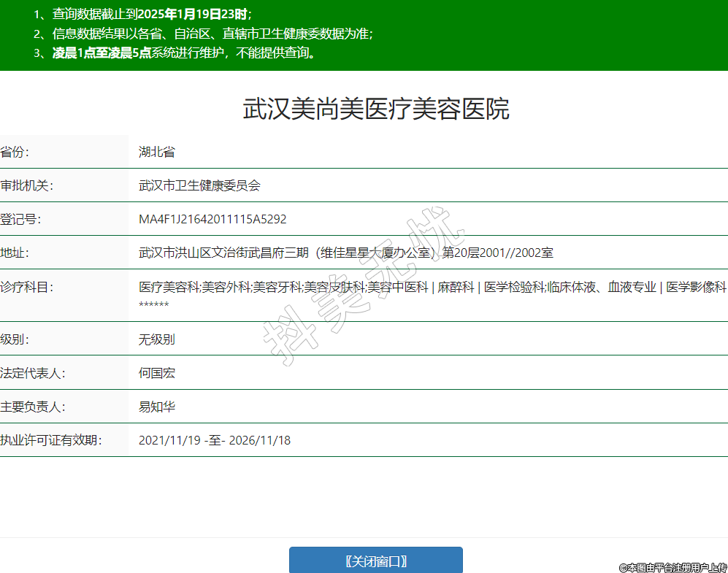The image size is (728, 573).
Task: Click the hospital title 武汉美尚美医疗美容医院
Action: (x=375, y=109)
